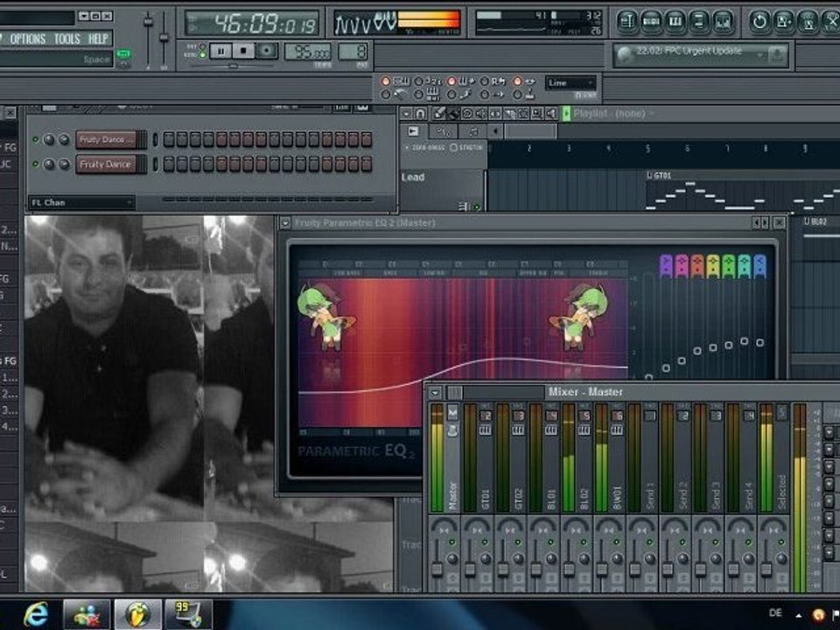Image resolution: width=840 pixels, height=630 pixels.
Task: Click the Master mixer track fader
Action: point(437,568)
